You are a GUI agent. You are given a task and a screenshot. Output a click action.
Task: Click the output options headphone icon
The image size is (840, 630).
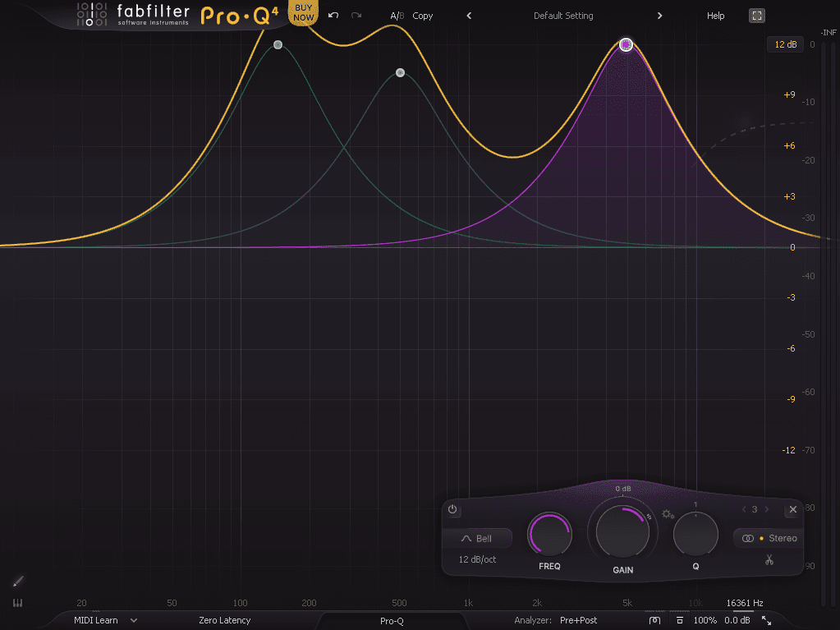(654, 620)
